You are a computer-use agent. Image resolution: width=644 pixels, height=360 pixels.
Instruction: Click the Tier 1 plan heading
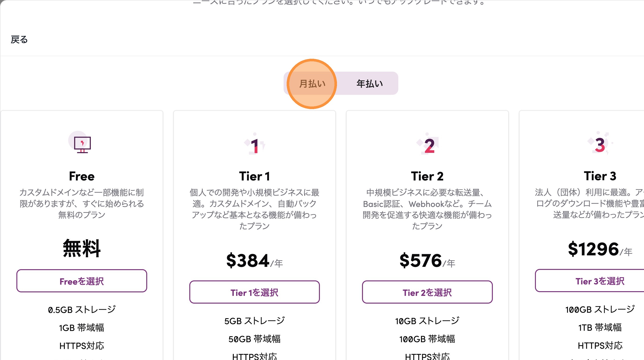pyautogui.click(x=254, y=176)
